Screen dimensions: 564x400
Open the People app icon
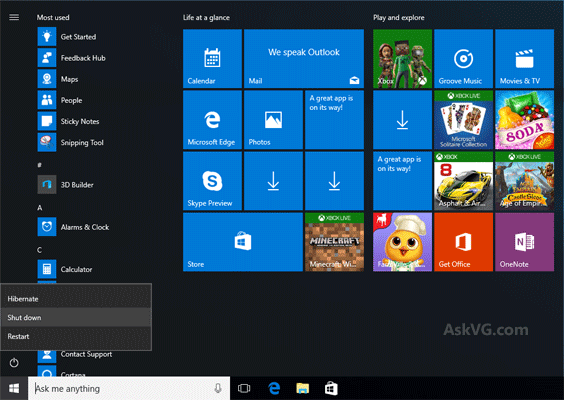(47, 100)
